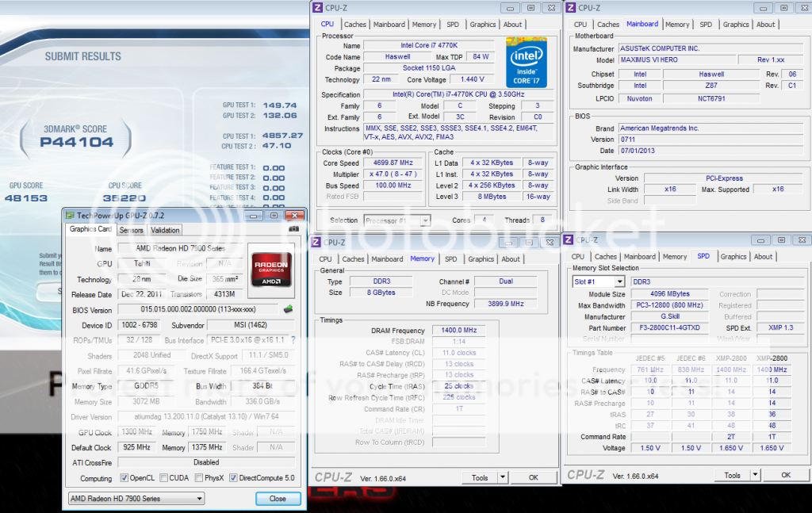Click the Submit Results heading in 3DMark
The image size is (812, 513).
pos(83,57)
